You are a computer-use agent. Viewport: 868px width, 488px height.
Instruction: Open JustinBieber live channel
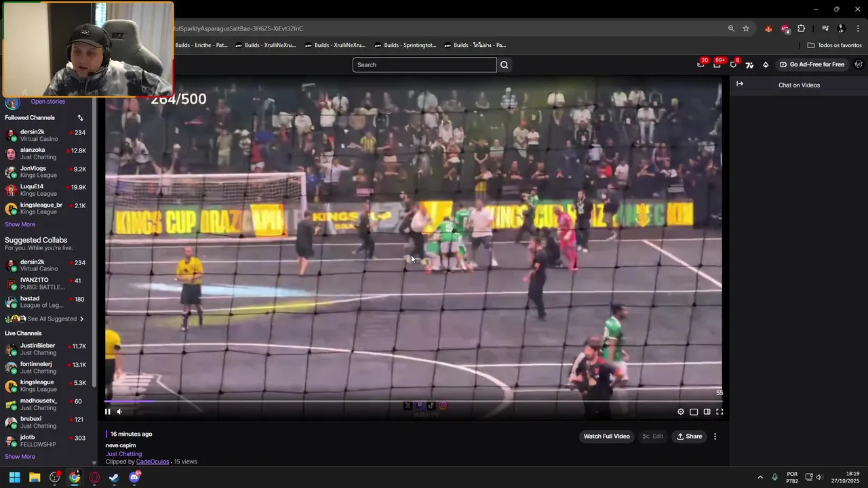click(x=46, y=349)
